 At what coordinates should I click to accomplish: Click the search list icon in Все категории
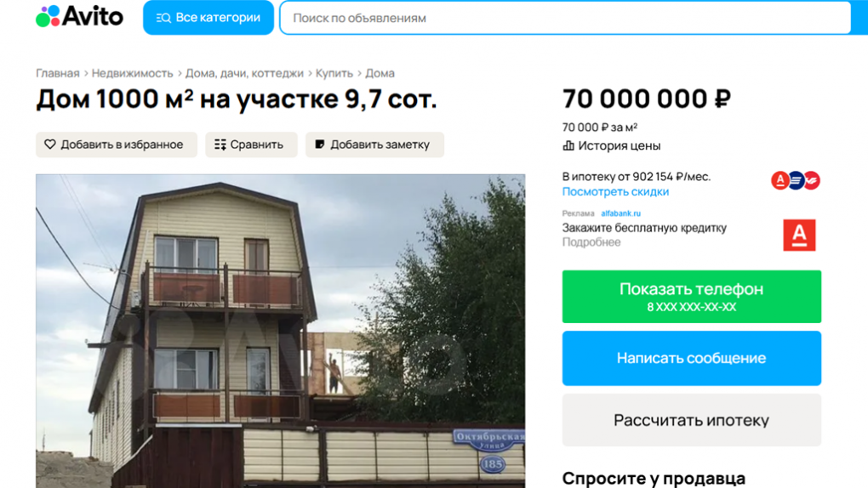click(x=163, y=18)
